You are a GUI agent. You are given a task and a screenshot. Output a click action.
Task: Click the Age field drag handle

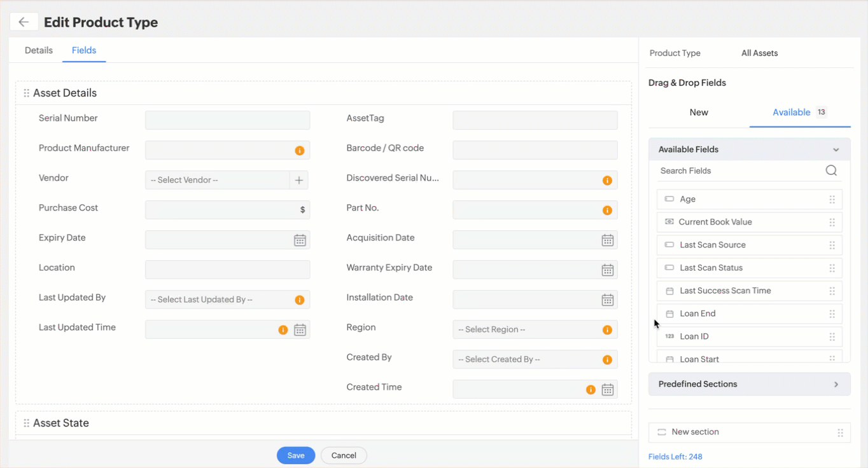(832, 199)
